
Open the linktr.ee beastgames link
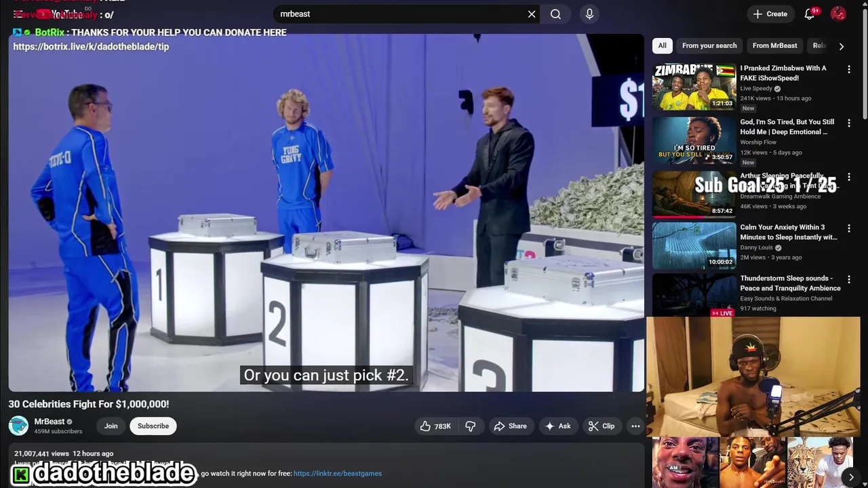point(338,473)
